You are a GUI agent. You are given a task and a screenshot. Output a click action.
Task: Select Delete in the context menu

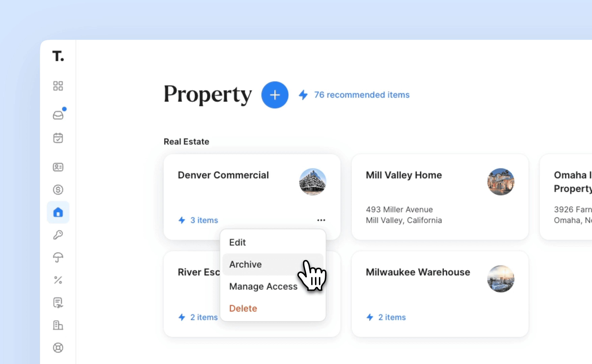pos(243,308)
